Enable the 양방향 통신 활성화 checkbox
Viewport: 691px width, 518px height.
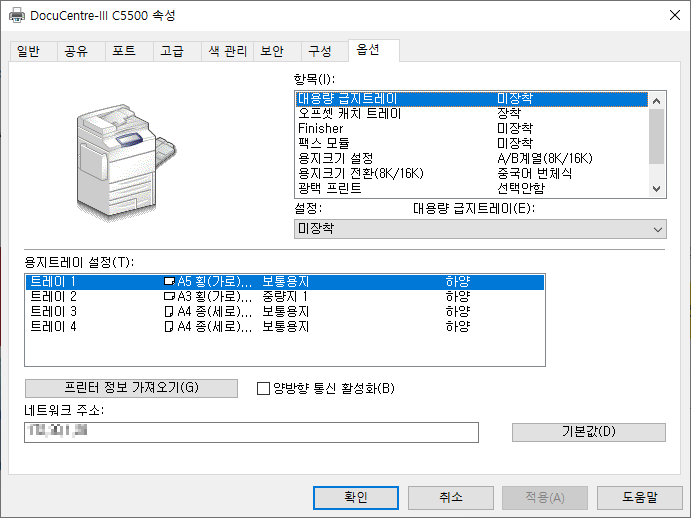pyautogui.click(x=263, y=388)
